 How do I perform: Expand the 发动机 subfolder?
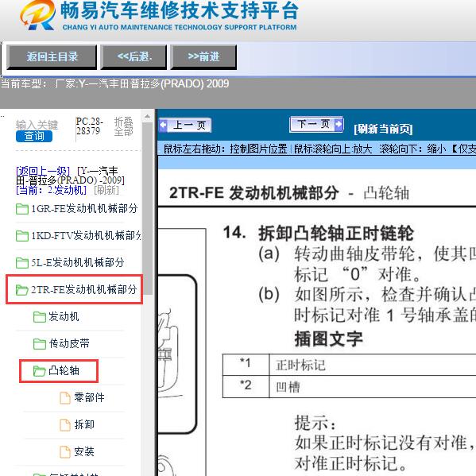(64, 316)
